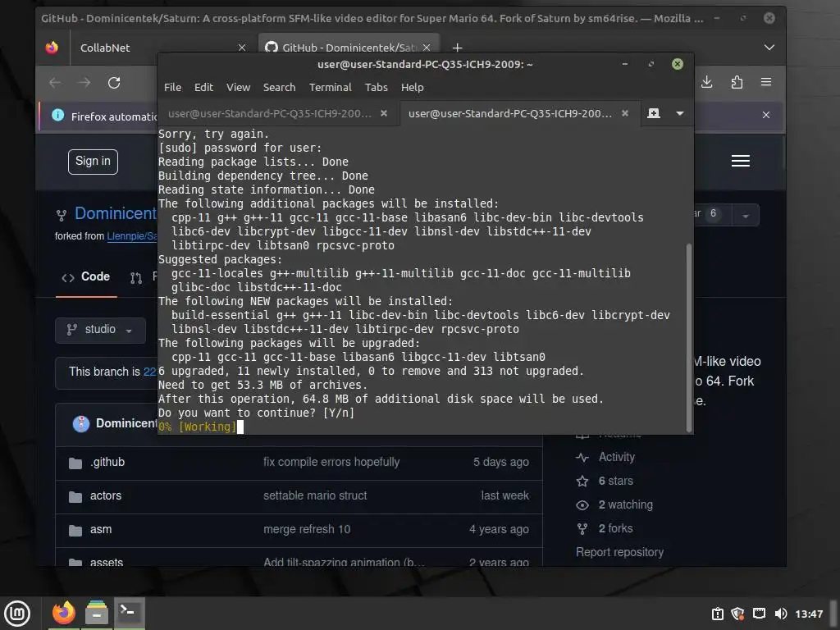Open commit 'settable mario struct'

[315, 495]
